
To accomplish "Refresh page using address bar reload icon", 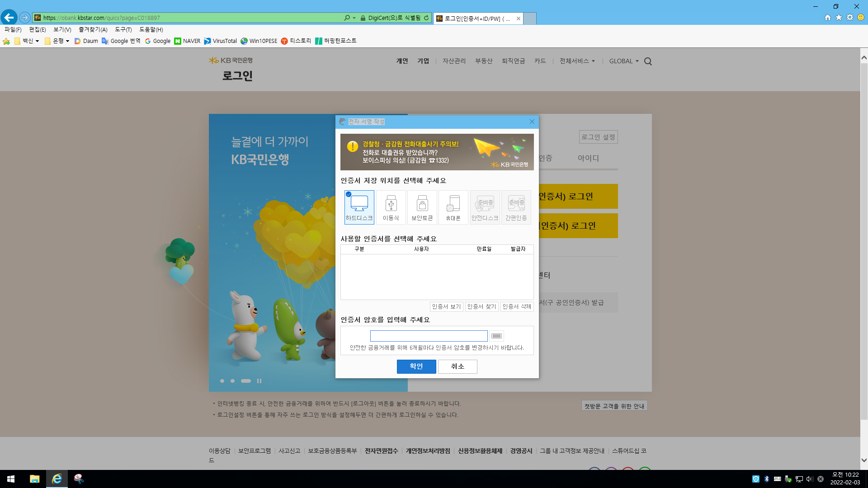I will click(426, 18).
